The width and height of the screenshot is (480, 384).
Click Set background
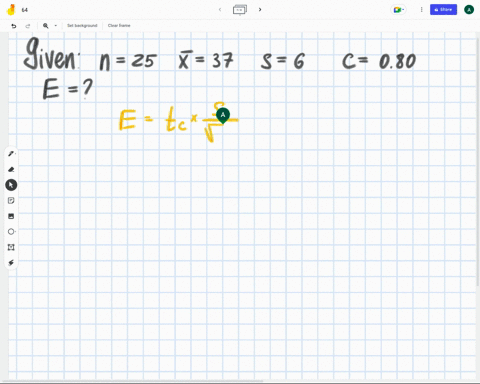tap(82, 25)
